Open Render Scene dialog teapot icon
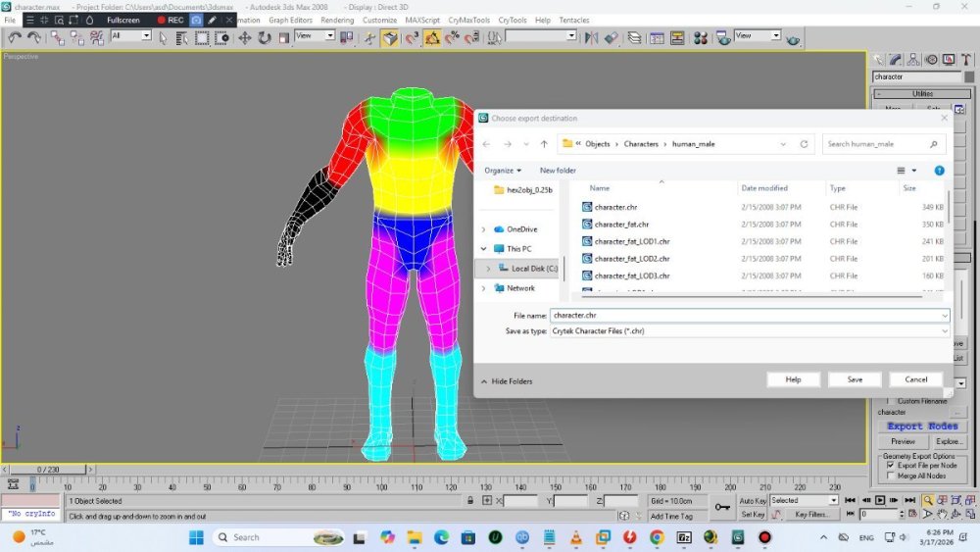The image size is (980, 552). coord(723,38)
